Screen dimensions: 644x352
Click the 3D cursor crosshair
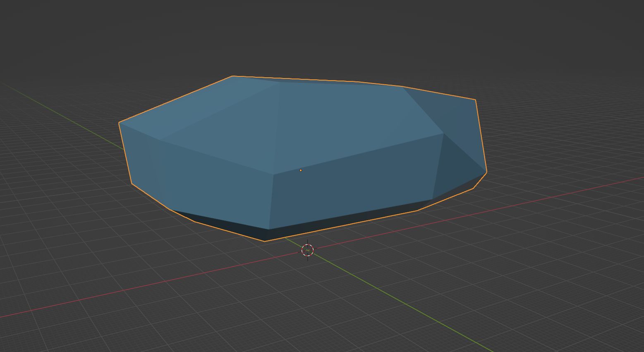pos(307,250)
